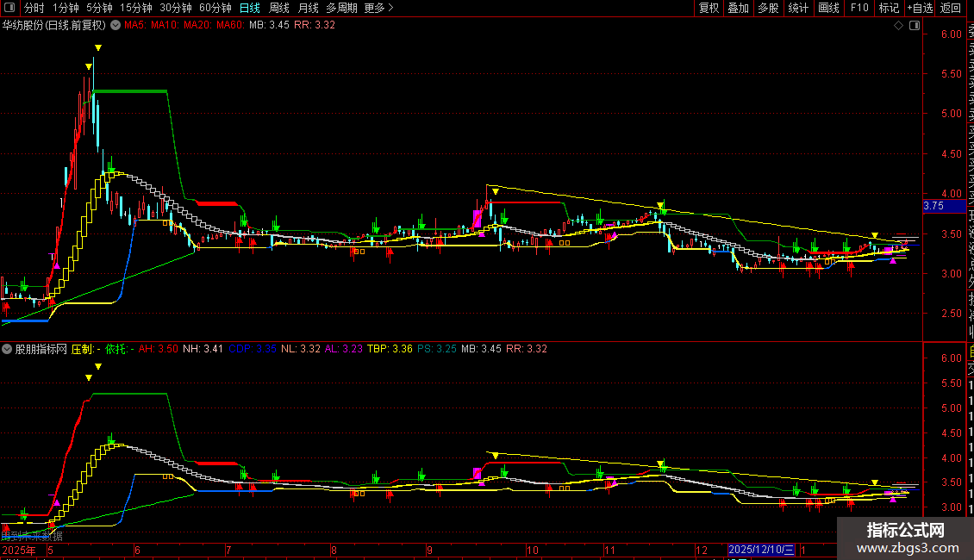Open main chart indicator dropdown beside 华纺股份
This screenshot has width=974, height=560.
tap(116, 25)
